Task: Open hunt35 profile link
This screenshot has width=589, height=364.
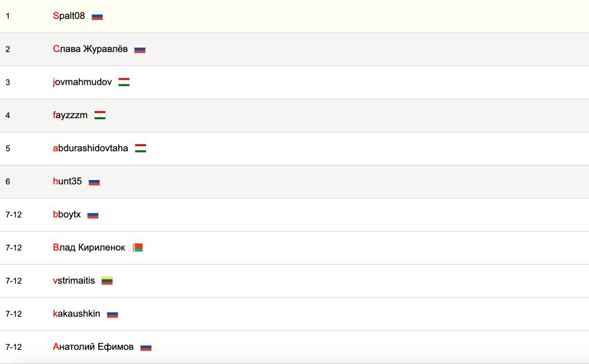Action: pyautogui.click(x=67, y=181)
